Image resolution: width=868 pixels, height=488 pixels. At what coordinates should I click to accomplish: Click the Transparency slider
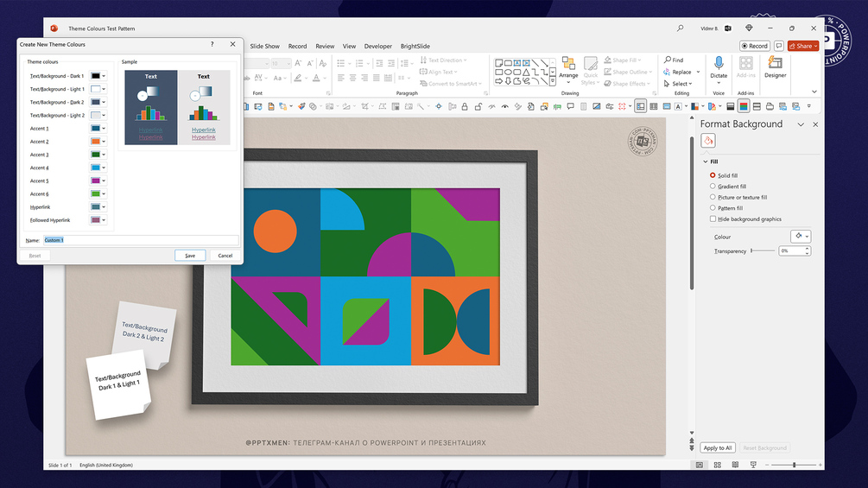click(x=763, y=250)
